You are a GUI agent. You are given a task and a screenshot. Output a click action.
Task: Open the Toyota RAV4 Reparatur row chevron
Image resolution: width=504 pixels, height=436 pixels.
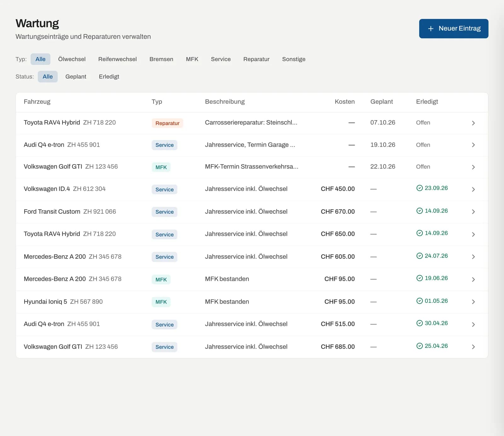point(473,123)
